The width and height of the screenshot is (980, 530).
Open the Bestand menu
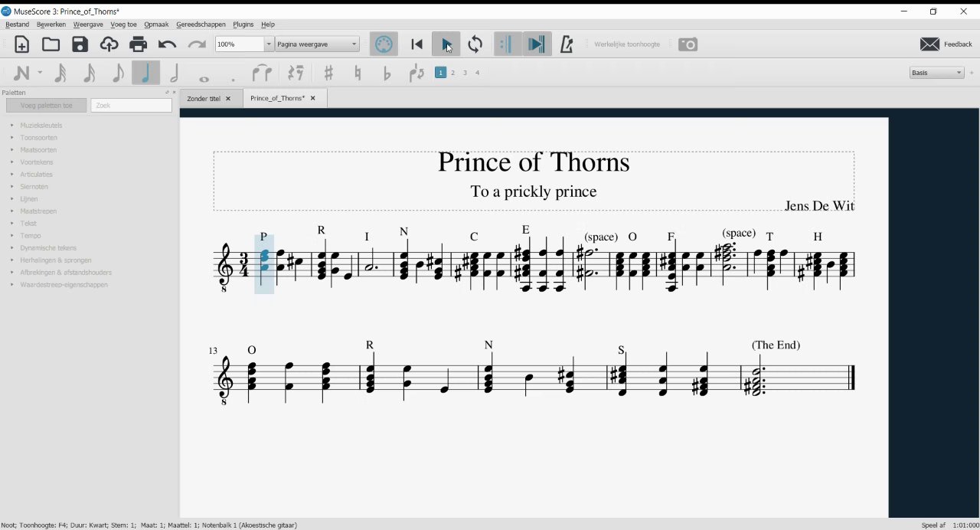click(17, 25)
